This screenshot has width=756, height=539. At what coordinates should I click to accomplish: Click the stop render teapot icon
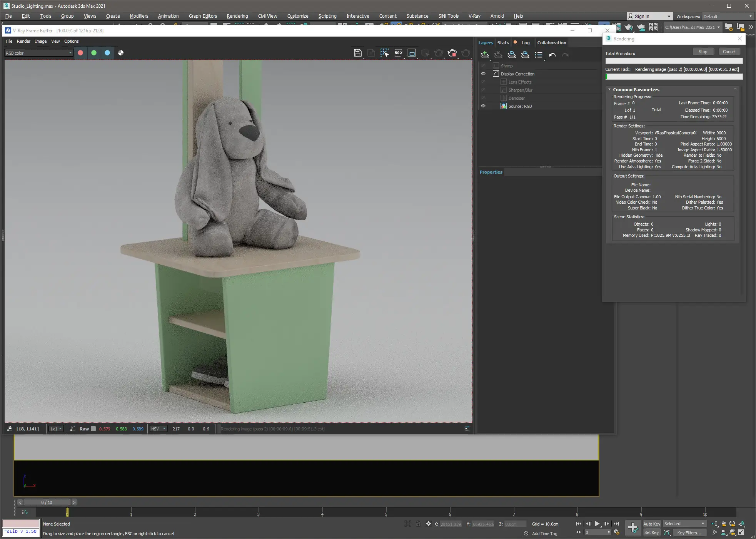pos(452,53)
